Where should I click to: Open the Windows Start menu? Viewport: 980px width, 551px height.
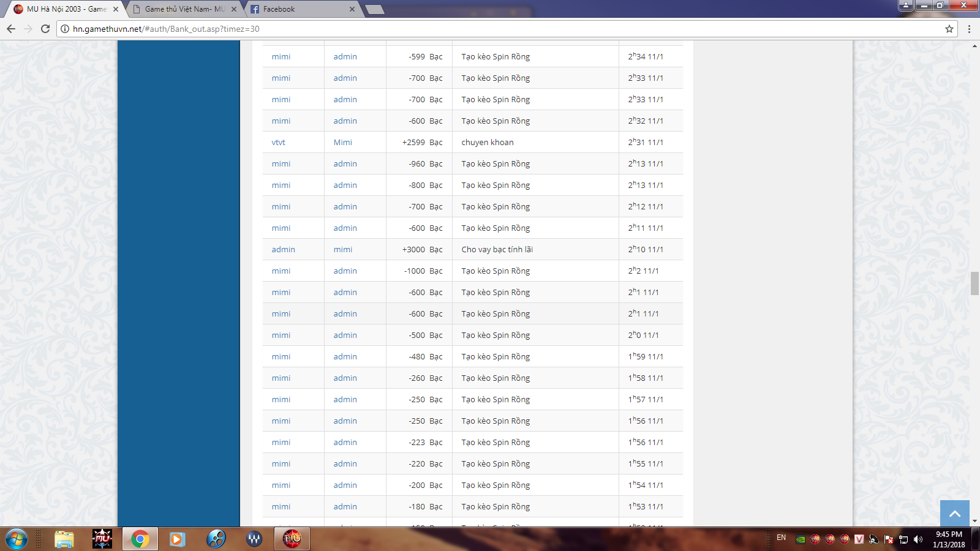coord(17,539)
